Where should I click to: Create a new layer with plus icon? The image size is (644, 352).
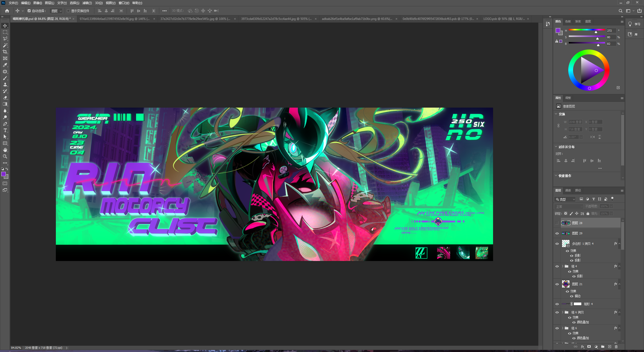point(610,347)
